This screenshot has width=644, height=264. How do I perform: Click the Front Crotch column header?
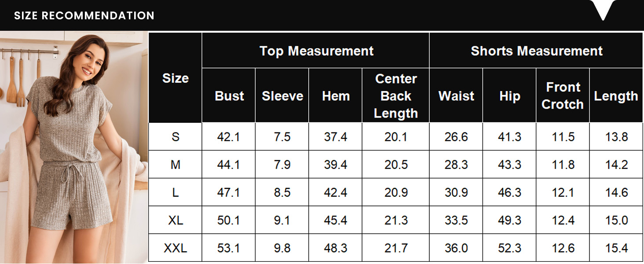563,96
